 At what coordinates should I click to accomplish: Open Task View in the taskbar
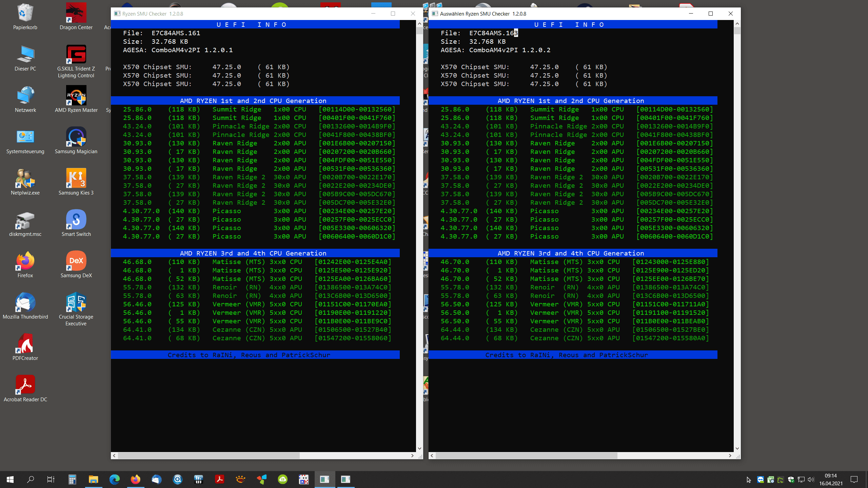51,479
